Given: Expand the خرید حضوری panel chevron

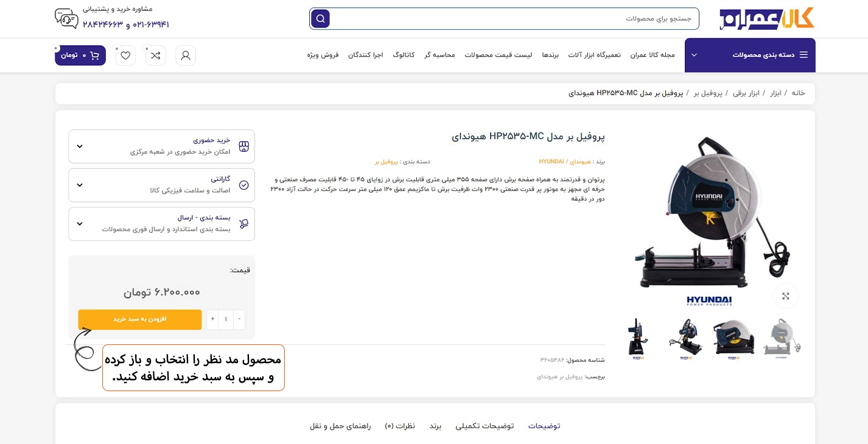Looking at the screenshot, I should coord(80,147).
